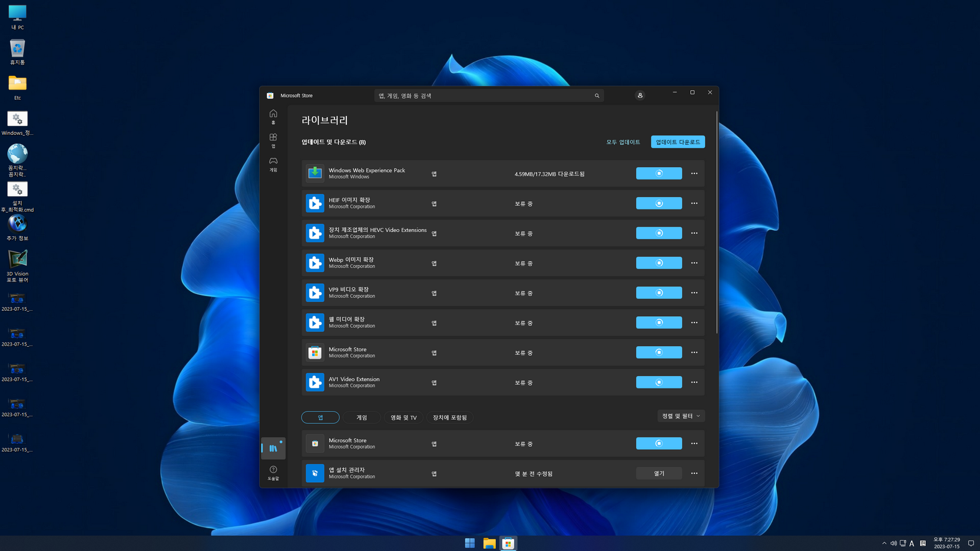
Task: Click the input language indicator A in tray
Action: 912,543
